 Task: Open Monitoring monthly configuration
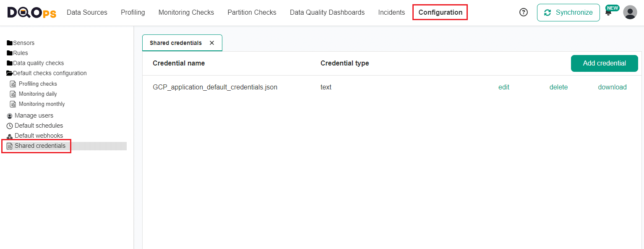[x=42, y=104]
